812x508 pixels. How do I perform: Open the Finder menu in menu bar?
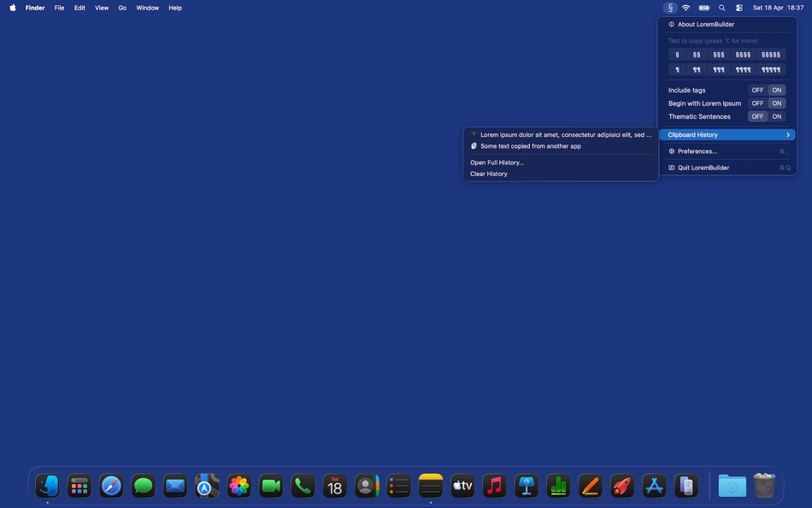(35, 8)
